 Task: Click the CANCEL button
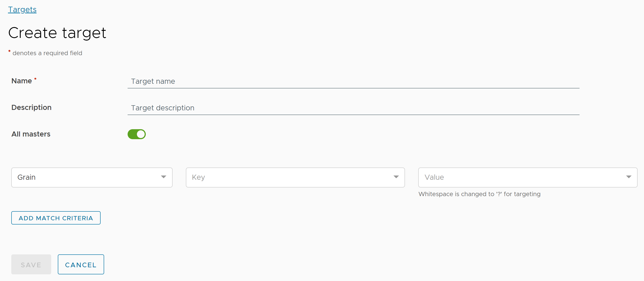click(x=81, y=265)
